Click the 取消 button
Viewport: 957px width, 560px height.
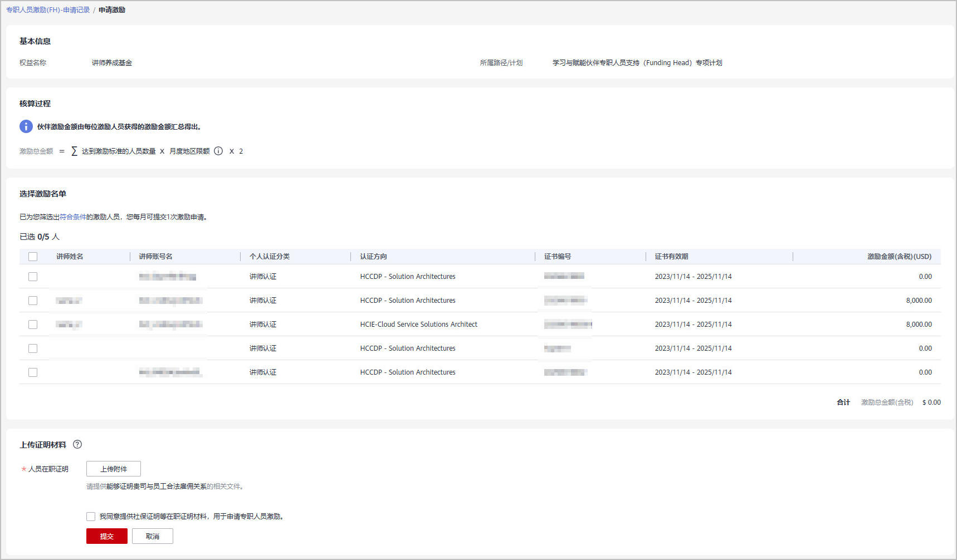point(153,536)
